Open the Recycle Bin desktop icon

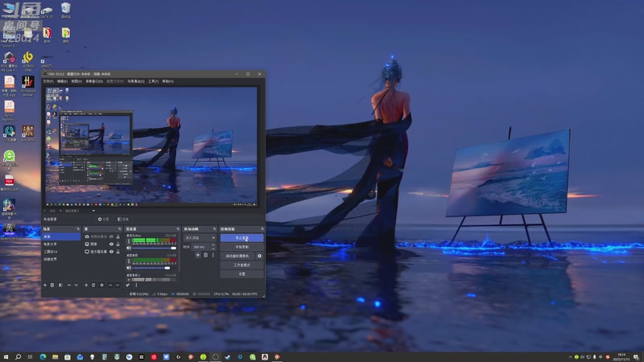tap(66, 10)
